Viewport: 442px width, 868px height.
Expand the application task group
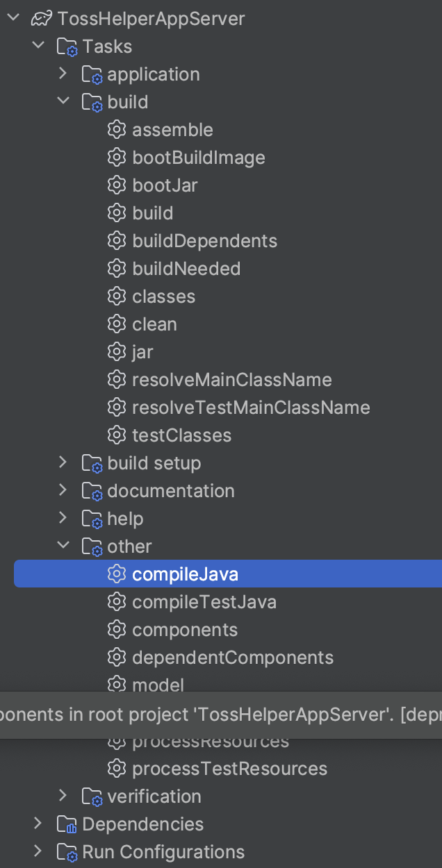[63, 74]
